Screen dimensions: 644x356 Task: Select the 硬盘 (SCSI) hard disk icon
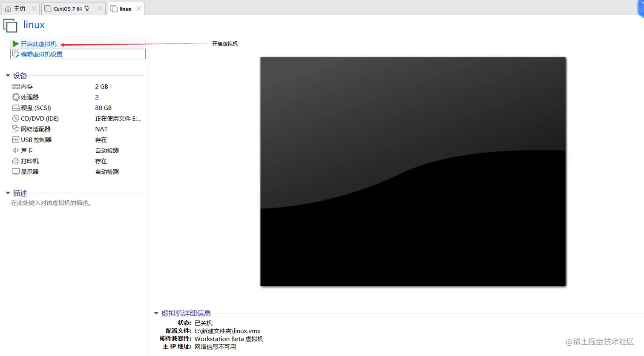[x=16, y=108]
